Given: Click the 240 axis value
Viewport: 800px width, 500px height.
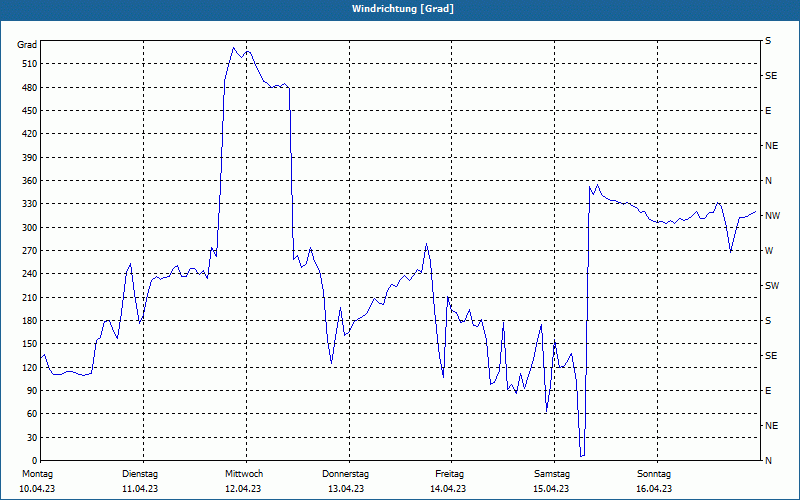Looking at the screenshot, I should coord(29,274).
